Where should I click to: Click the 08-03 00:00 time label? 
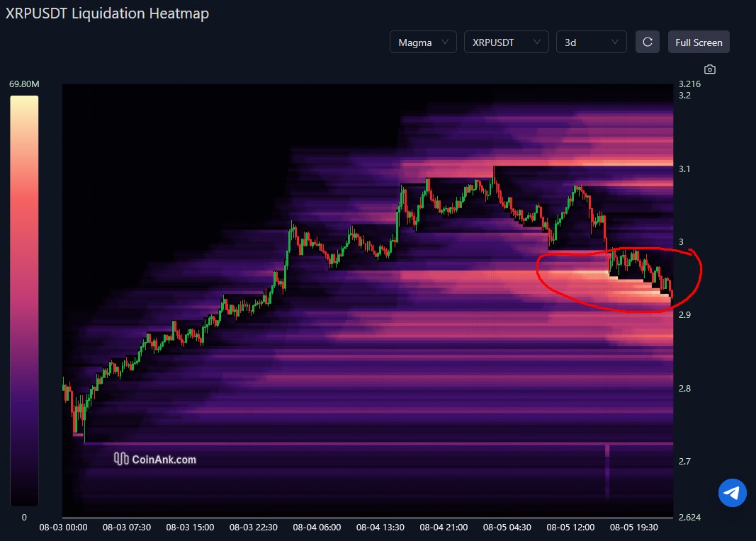click(x=63, y=528)
